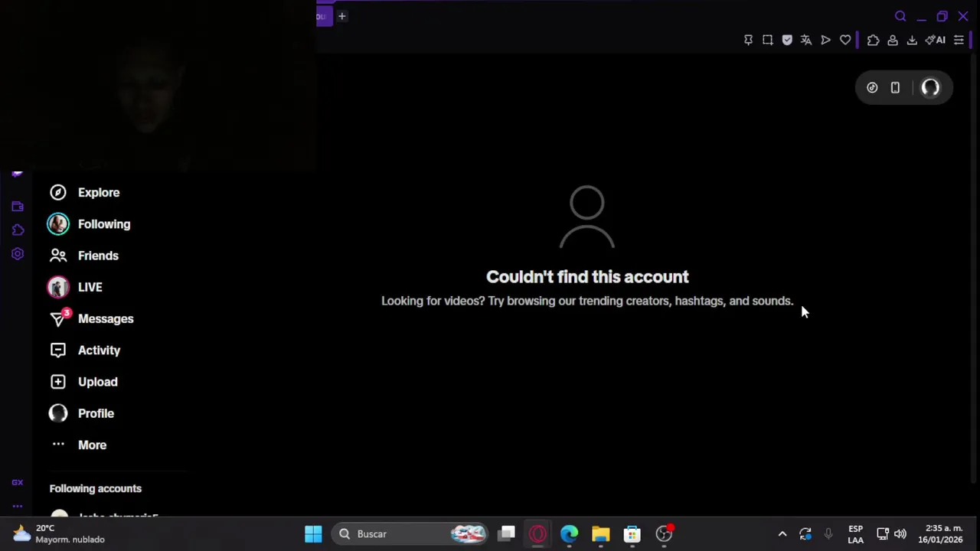Open Messages with 3 unread badge
This screenshot has width=980, height=551.
pyautogui.click(x=92, y=318)
